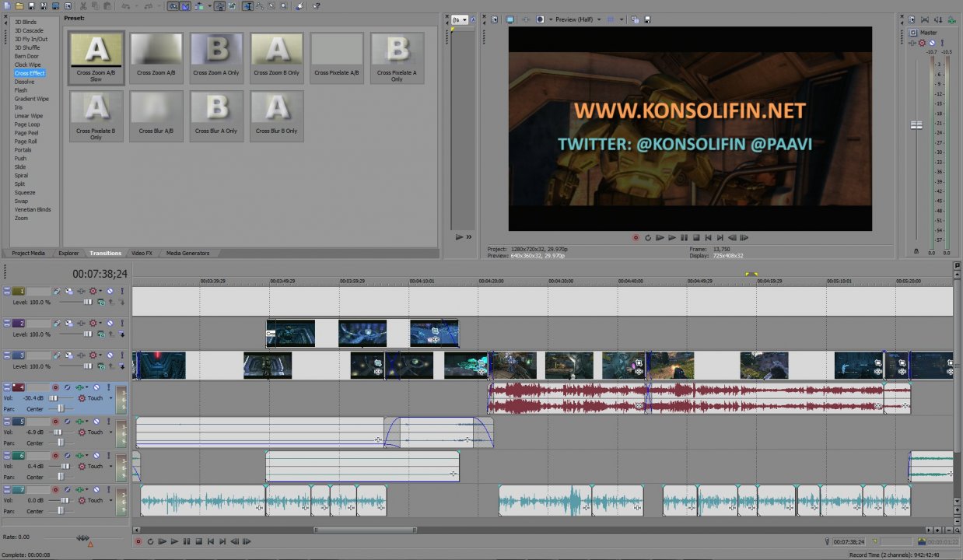Toggle Auto Ripple in main toolbar
Screen dimensions: 963x560
click(198, 6)
